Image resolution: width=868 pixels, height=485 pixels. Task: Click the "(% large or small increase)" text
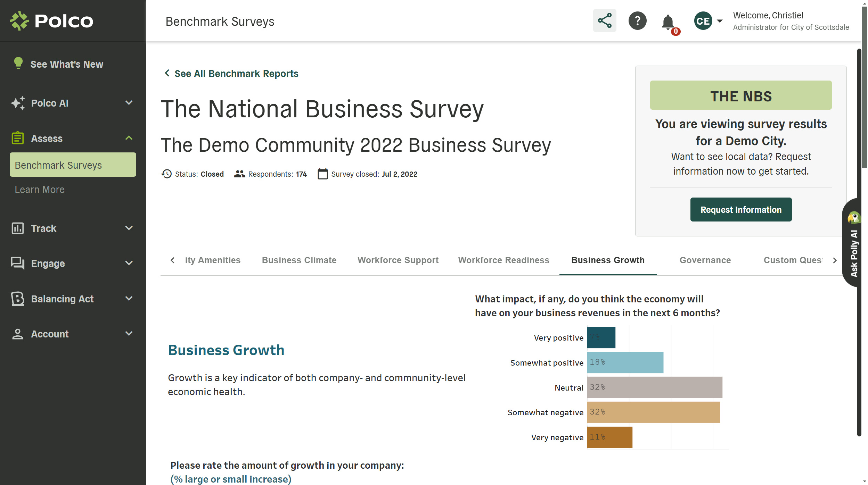tap(231, 479)
